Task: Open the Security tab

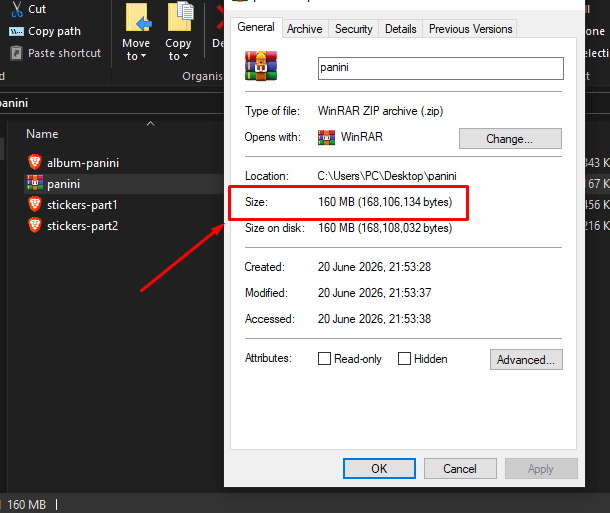Action: (354, 29)
